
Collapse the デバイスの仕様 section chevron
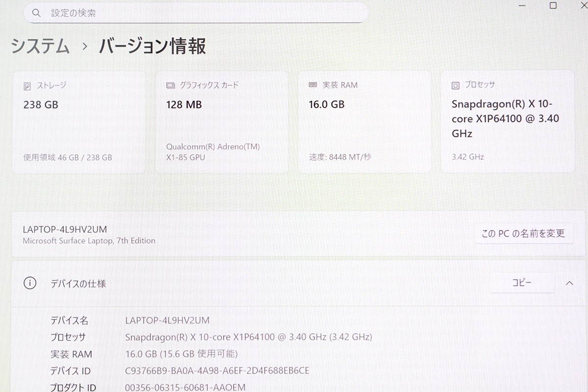[x=569, y=283]
